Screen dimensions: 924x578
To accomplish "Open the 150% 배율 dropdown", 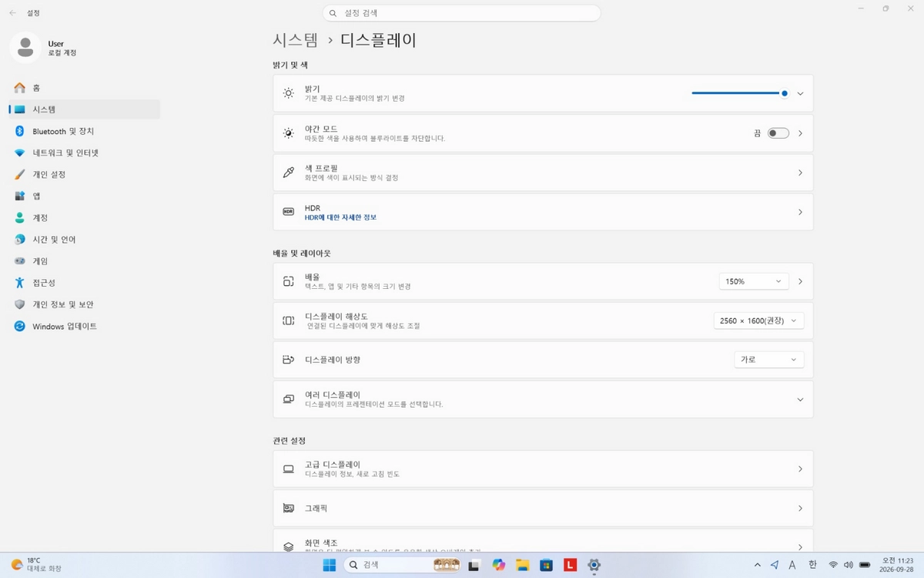I will coord(754,281).
